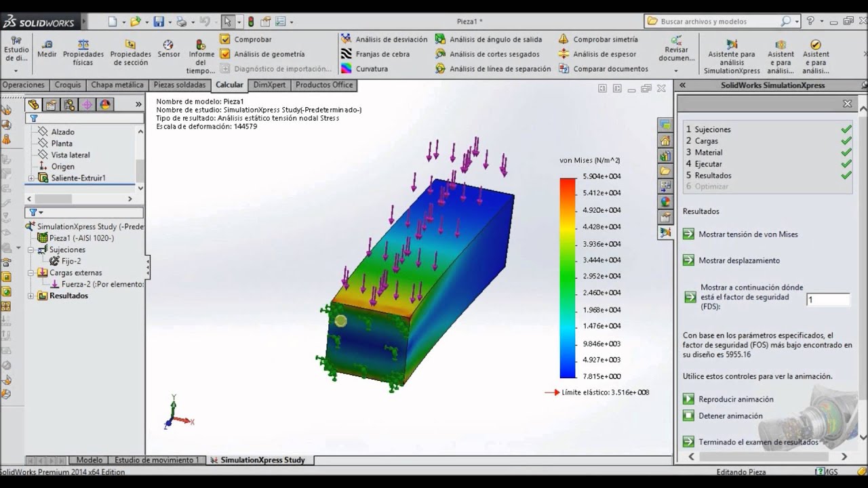Click the Ejecutar step checkmark
Viewport: 868px width, 488px height.
point(846,164)
